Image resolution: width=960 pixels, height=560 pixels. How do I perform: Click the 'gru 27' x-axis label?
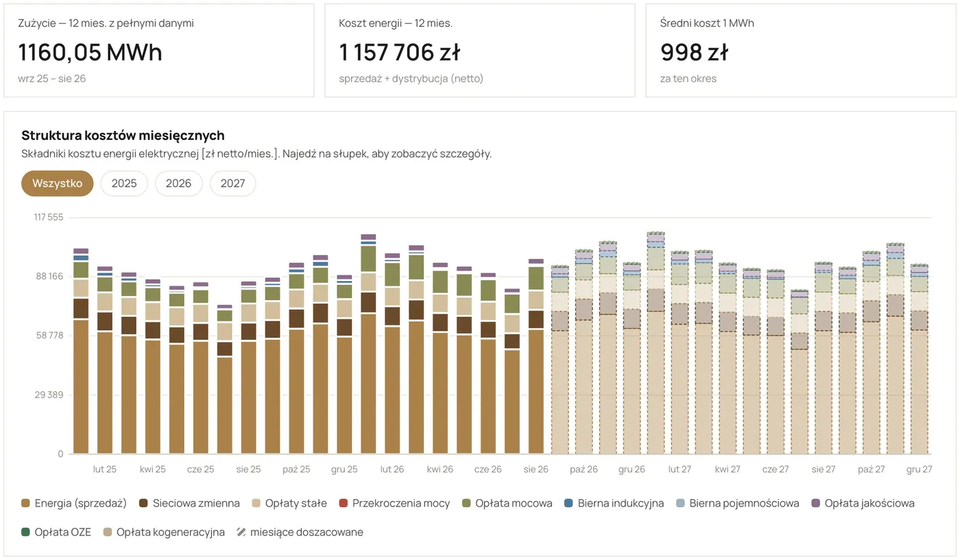[919, 470]
